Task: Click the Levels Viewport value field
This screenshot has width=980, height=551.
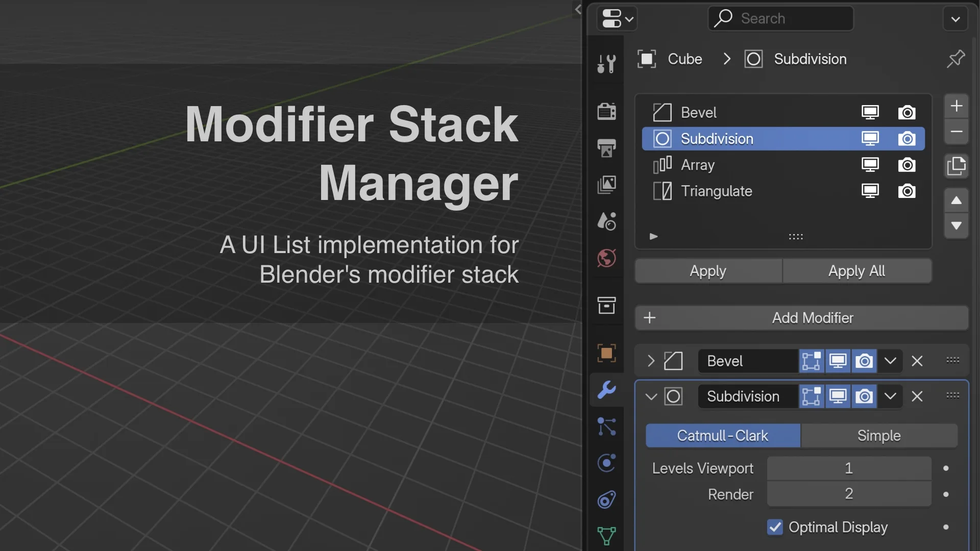Action: coord(849,468)
